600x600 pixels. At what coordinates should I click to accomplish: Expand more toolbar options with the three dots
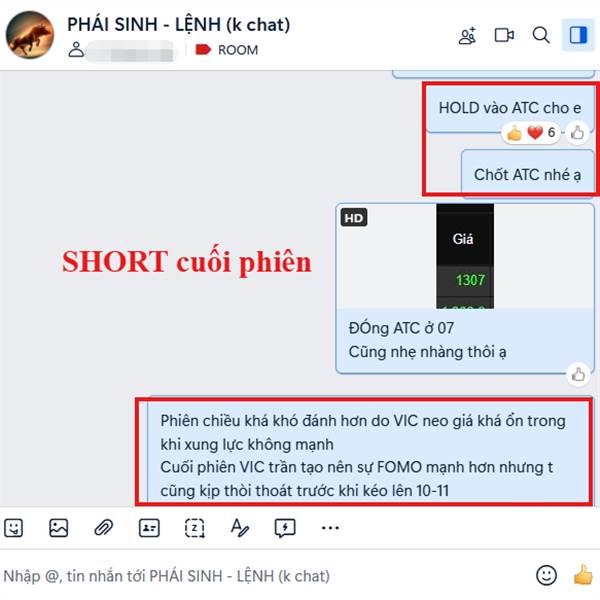tap(330, 528)
